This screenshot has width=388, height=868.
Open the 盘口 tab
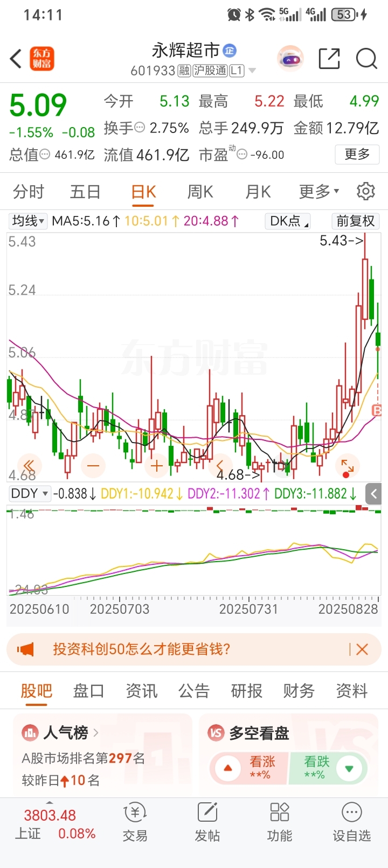pos(89,691)
